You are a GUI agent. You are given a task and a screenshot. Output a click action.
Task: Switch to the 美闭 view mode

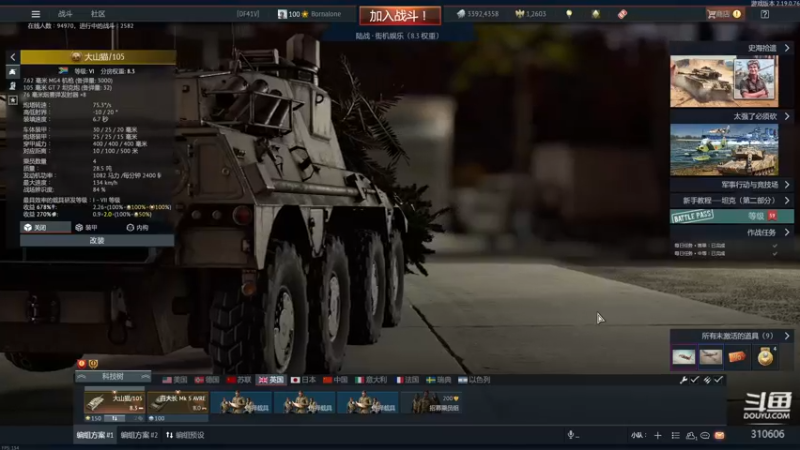pos(45,228)
